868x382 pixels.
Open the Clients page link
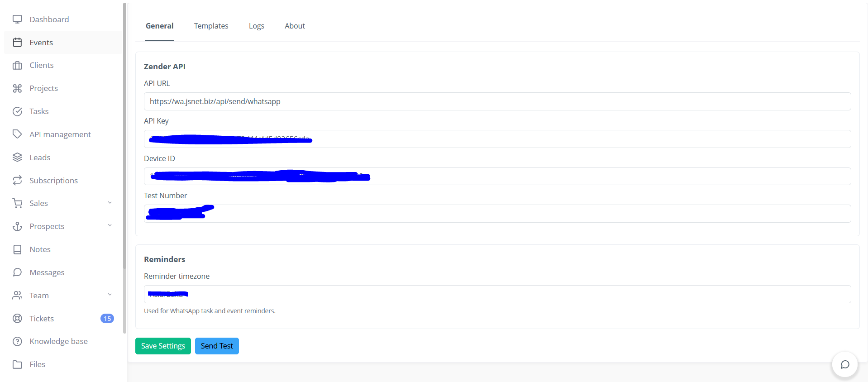[42, 65]
